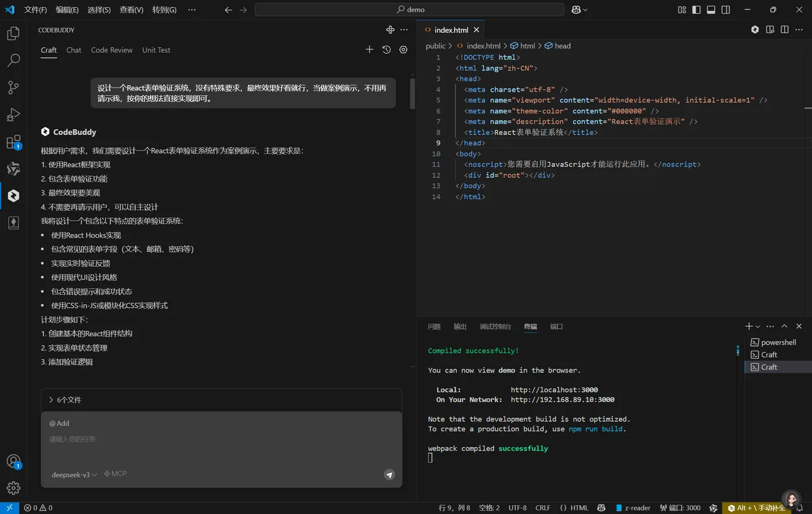Image resolution: width=812 pixels, height=514 pixels.
Task: Open the new terminal launch profile dropdown
Action: coord(758,327)
